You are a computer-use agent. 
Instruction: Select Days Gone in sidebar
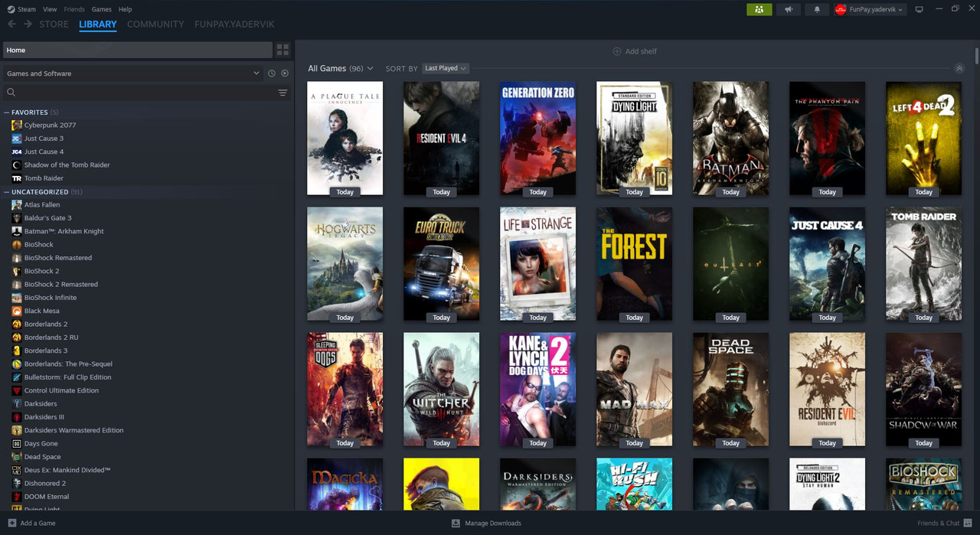click(41, 443)
